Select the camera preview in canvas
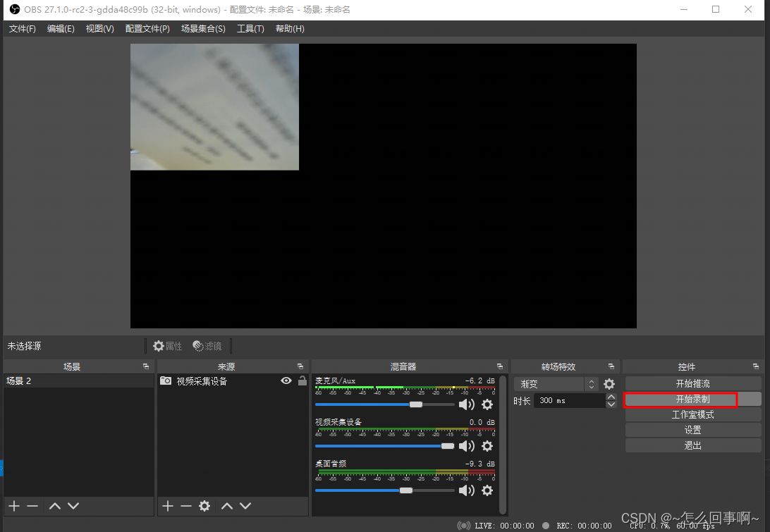 click(214, 107)
